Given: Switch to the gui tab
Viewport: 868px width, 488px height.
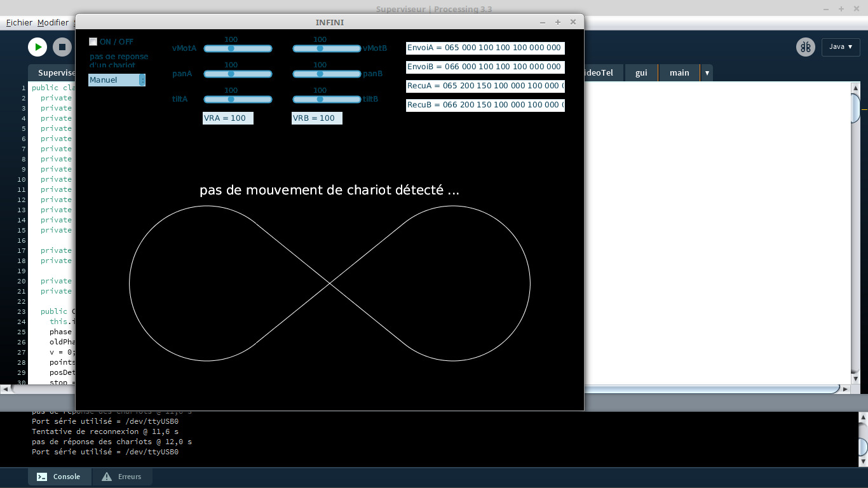Looking at the screenshot, I should click(641, 73).
